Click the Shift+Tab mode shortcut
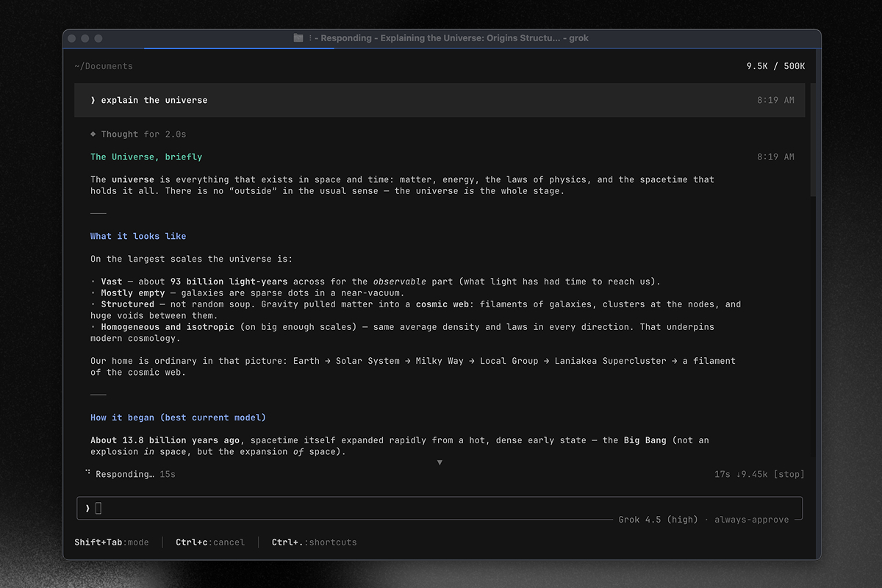This screenshot has width=882, height=588. point(112,542)
